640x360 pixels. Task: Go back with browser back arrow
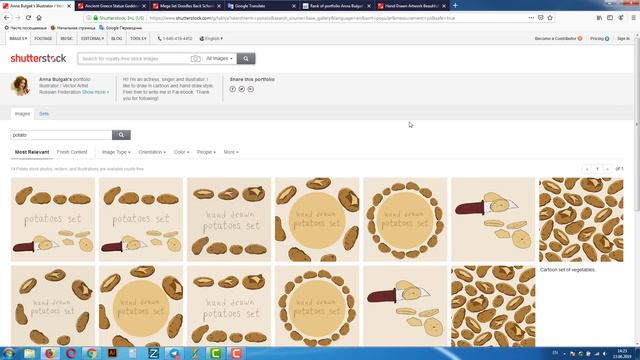[7, 18]
